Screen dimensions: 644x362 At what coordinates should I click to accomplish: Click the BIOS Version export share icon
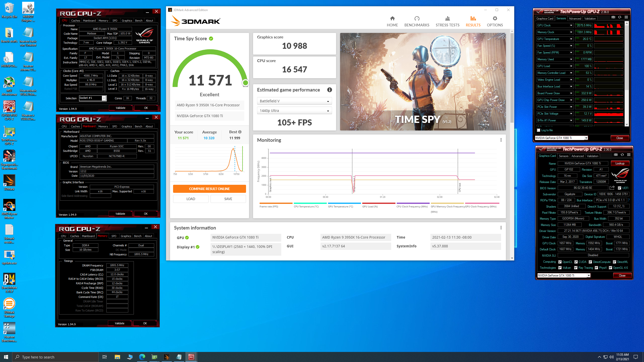click(x=612, y=188)
